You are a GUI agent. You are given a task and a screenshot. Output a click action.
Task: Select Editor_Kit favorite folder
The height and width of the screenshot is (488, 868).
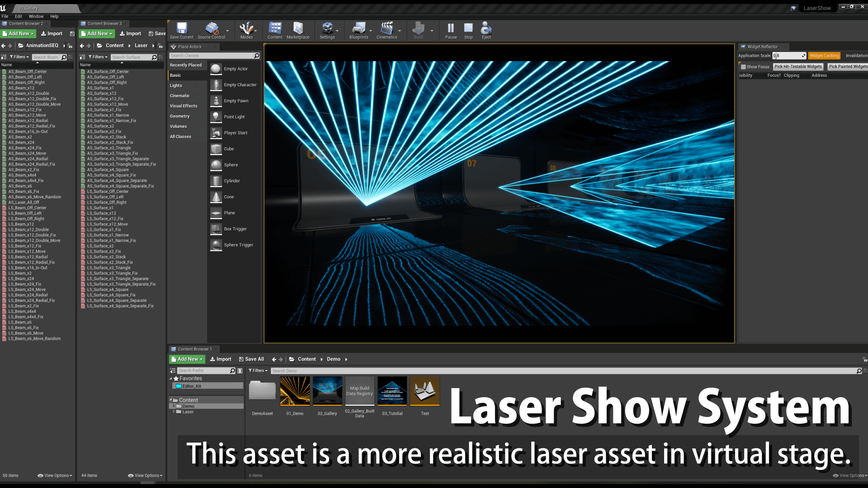tap(208, 386)
